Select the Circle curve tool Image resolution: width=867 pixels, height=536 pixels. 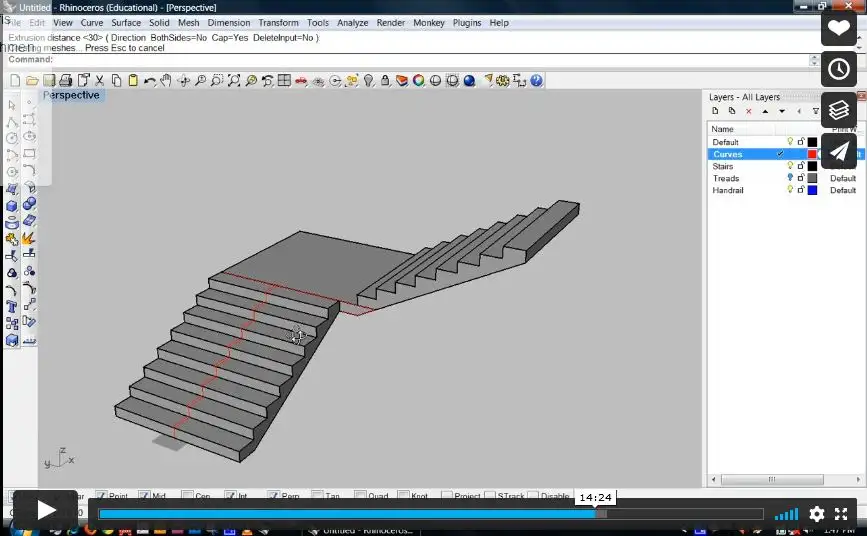(12, 138)
